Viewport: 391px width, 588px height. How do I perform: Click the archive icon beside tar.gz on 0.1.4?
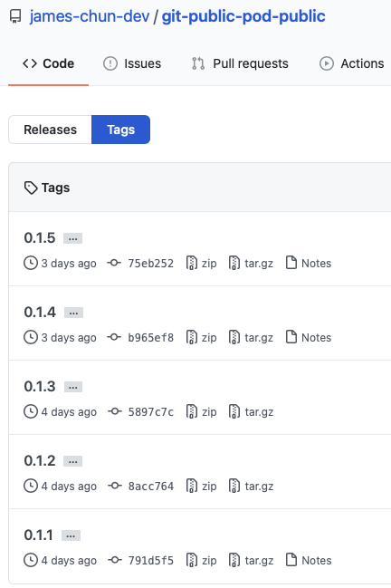(234, 337)
